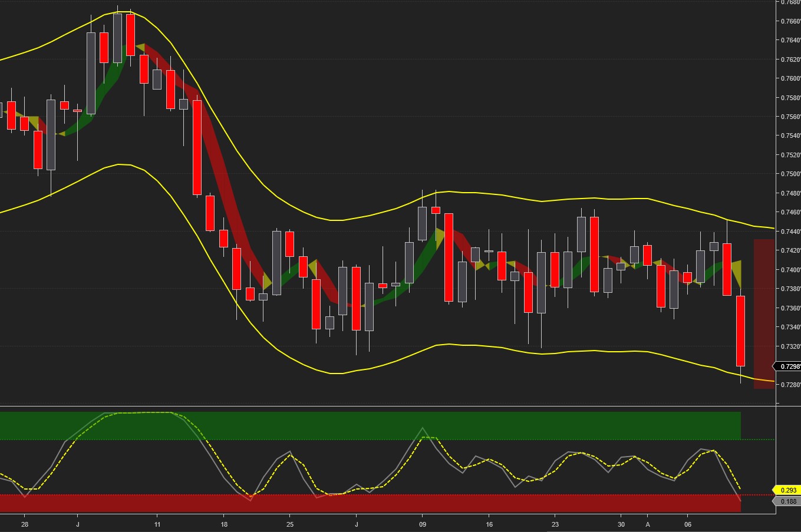Select date label 18 on time axis
Screen dimensions: 801x532
[224, 524]
